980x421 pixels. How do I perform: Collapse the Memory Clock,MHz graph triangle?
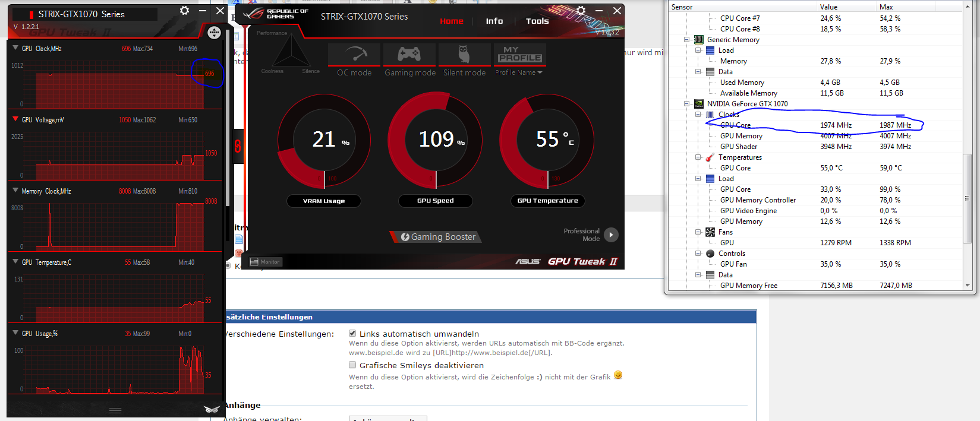click(x=15, y=191)
